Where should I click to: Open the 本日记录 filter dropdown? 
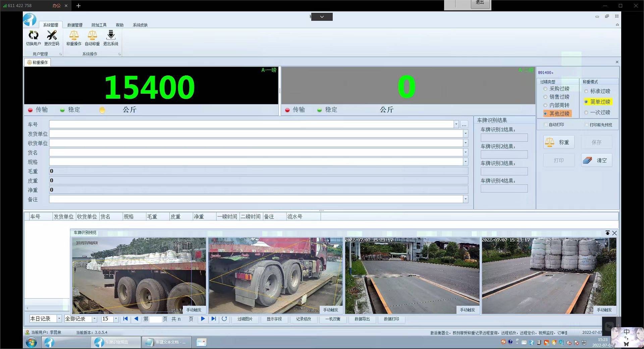coord(59,318)
